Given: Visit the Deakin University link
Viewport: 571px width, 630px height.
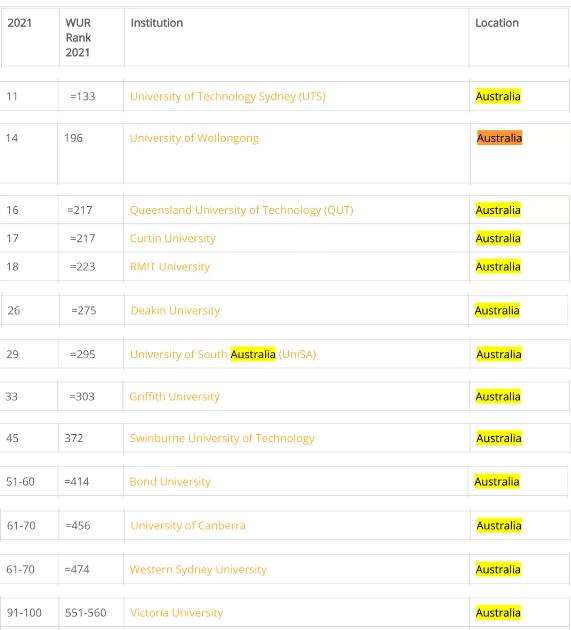Looking at the screenshot, I should 175,311.
